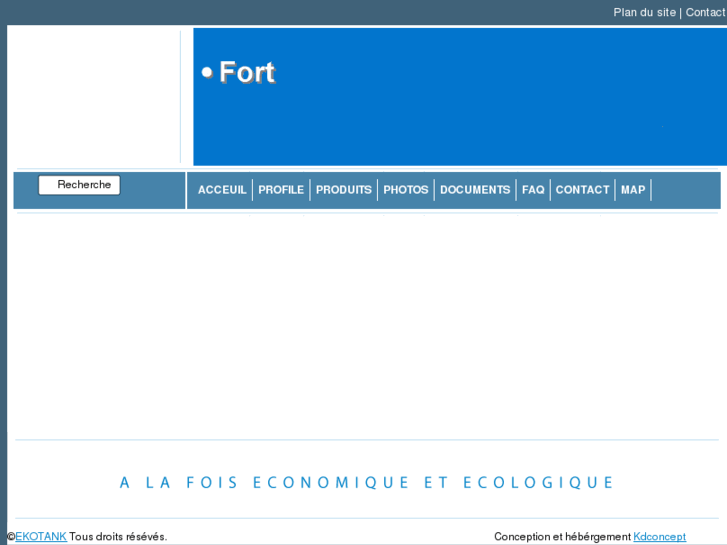Image resolution: width=727 pixels, height=545 pixels.
Task: Choose CONTACT in the navigation bar
Action: [582, 190]
